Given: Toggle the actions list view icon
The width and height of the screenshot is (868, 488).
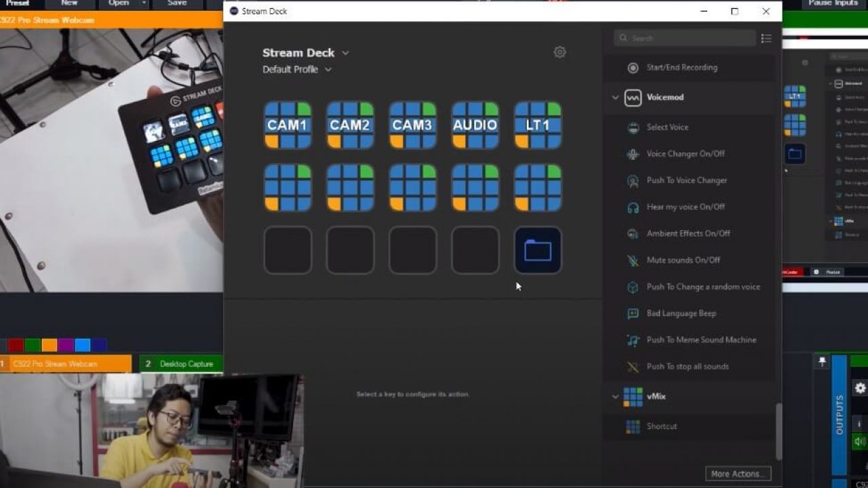Looking at the screenshot, I should pos(766,39).
